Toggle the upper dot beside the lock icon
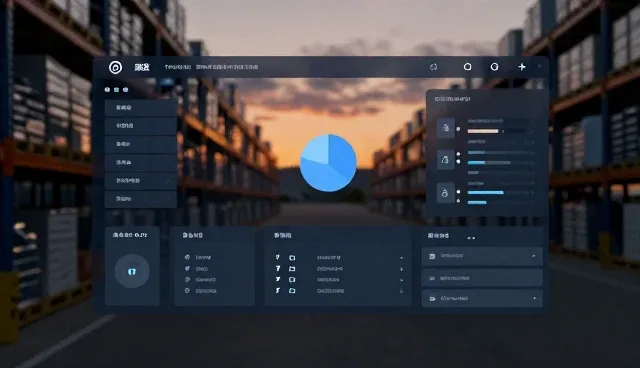640x368 pixels. [458, 191]
